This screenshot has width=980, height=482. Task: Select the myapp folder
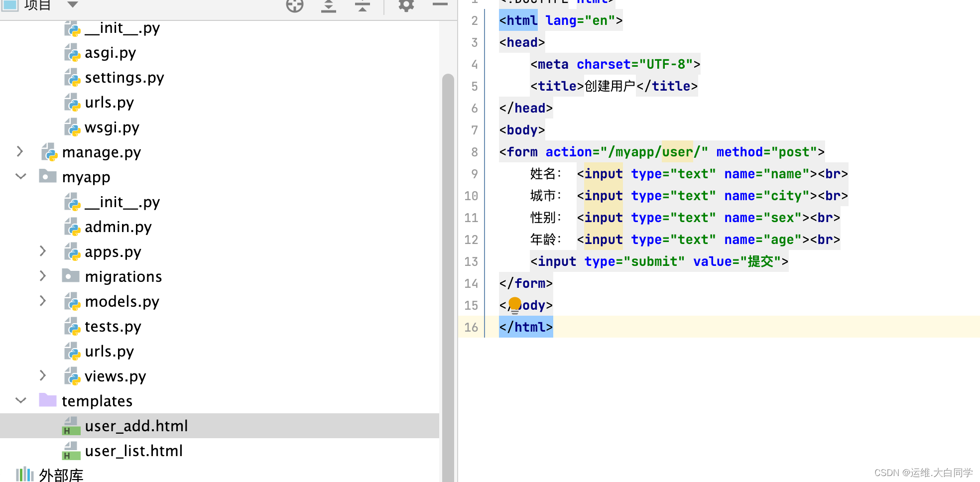86,177
